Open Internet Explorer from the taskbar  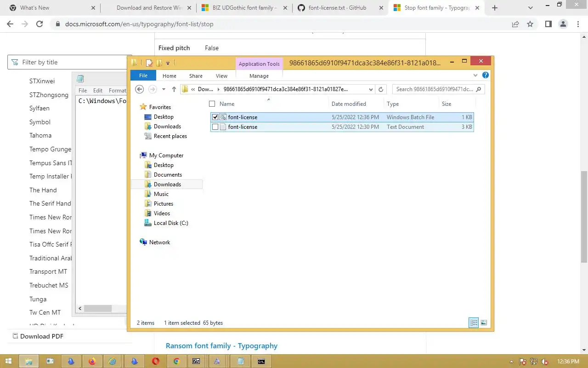click(x=113, y=362)
